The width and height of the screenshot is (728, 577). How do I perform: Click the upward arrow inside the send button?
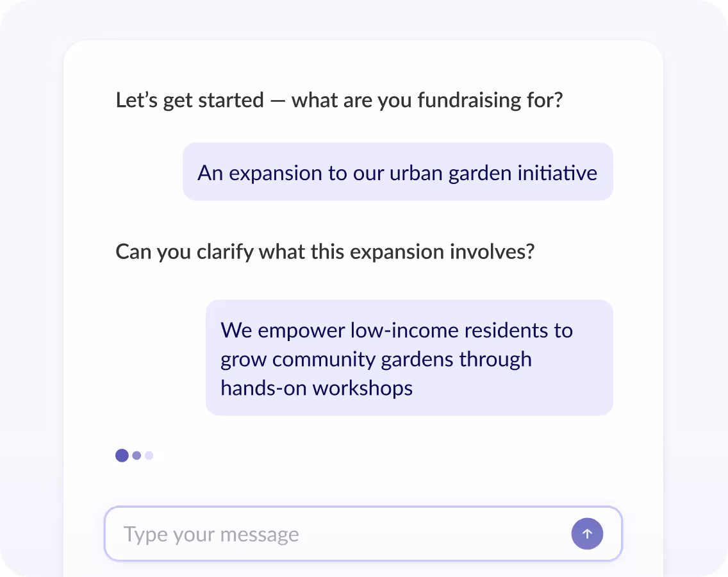pyautogui.click(x=587, y=533)
